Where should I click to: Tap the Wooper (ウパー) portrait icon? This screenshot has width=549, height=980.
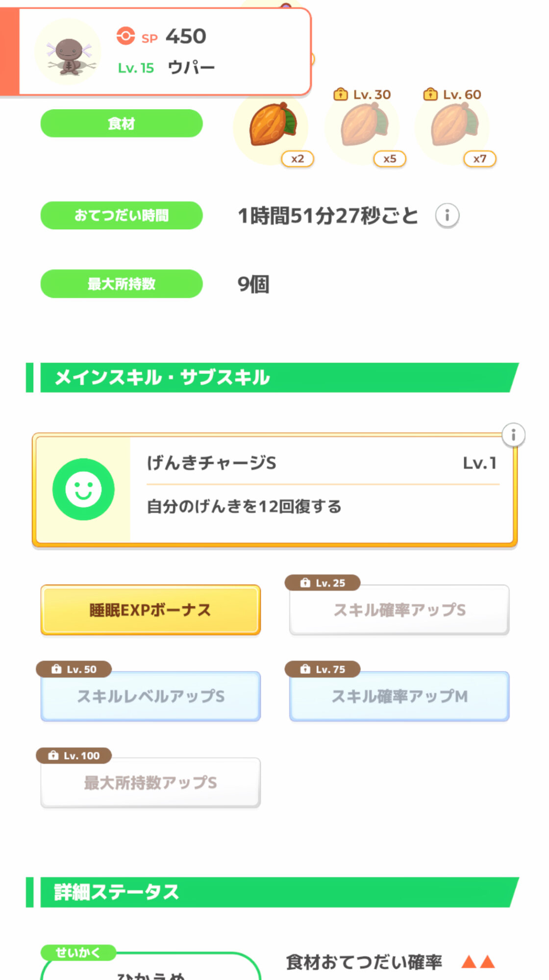68,52
